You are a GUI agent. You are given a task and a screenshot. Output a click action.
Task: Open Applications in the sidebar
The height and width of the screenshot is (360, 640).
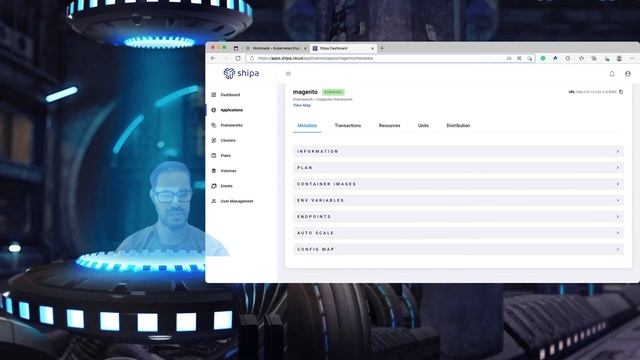pyautogui.click(x=231, y=110)
